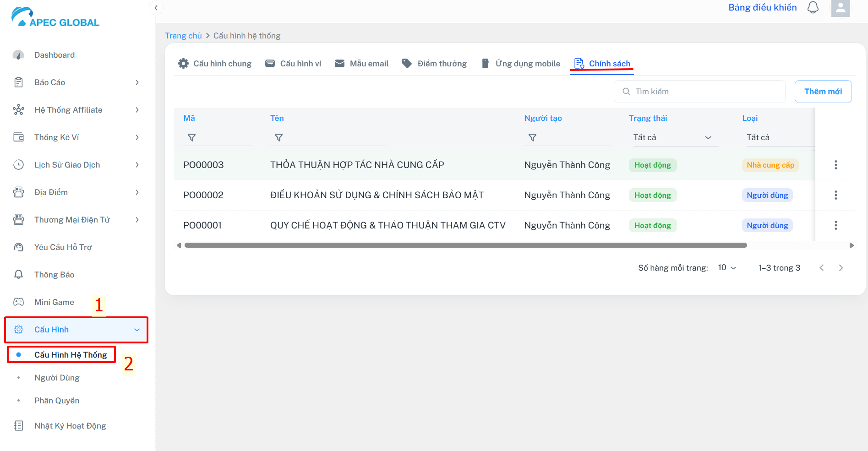Click the search magnifier icon
The image size is (868, 451).
tap(627, 92)
